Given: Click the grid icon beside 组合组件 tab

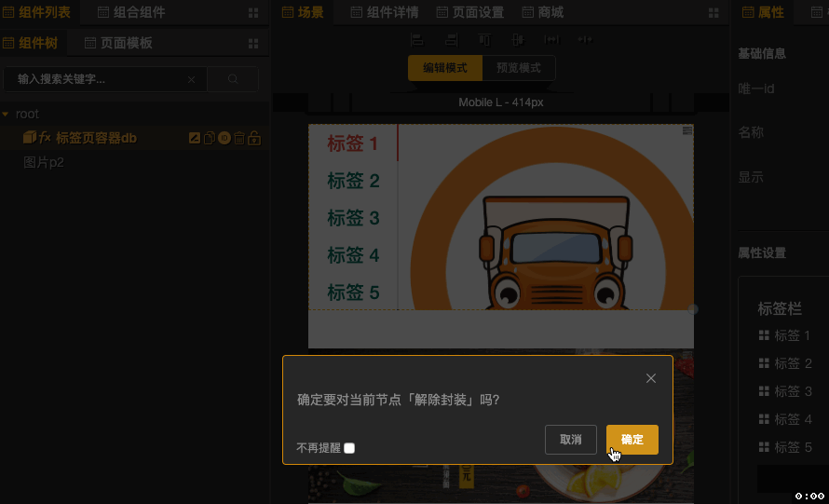Looking at the screenshot, I should (x=253, y=13).
